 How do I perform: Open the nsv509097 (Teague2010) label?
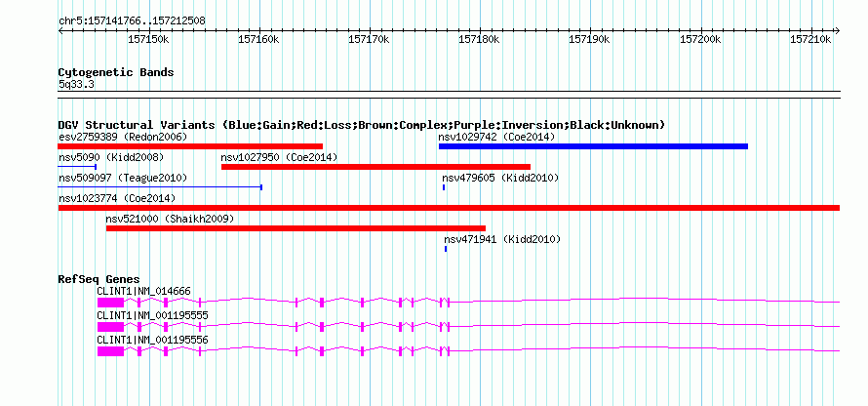[x=123, y=178]
